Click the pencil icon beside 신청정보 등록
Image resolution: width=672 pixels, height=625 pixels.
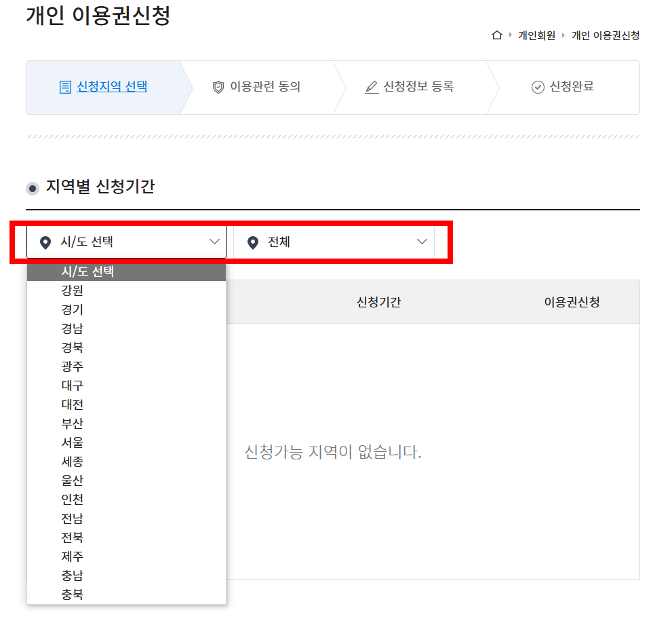tap(372, 87)
